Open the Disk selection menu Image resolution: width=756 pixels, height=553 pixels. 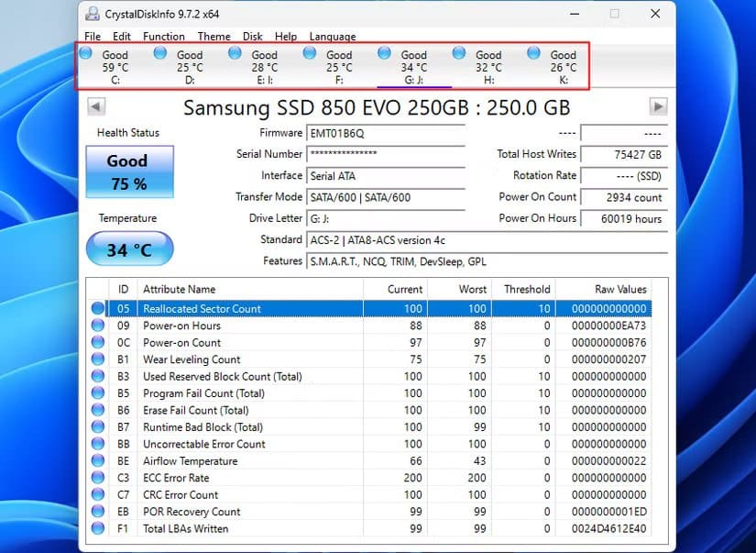253,37
